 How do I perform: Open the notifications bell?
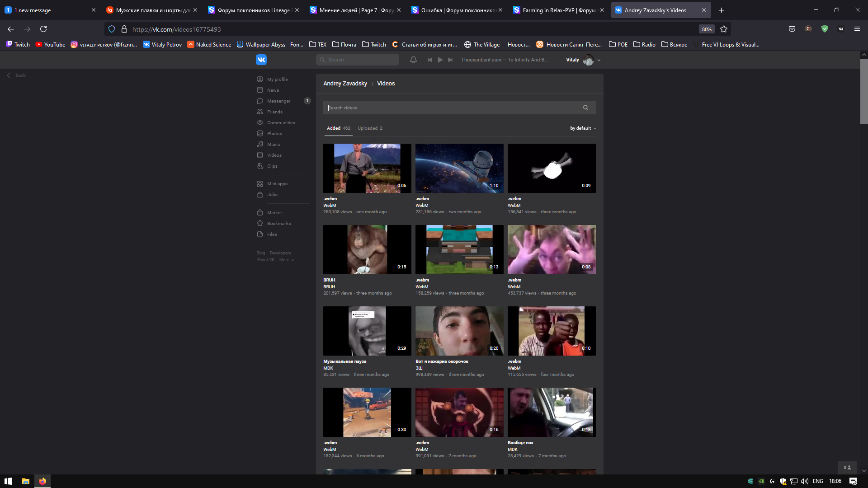(x=413, y=60)
